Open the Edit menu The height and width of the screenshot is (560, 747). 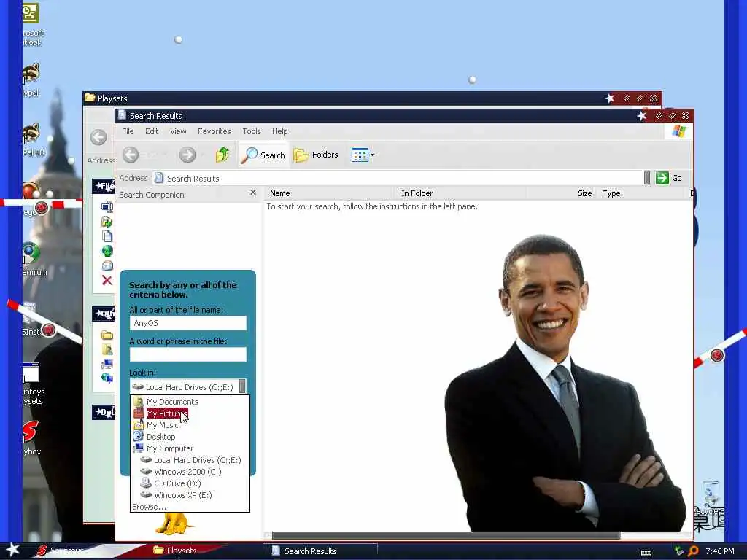(x=152, y=131)
